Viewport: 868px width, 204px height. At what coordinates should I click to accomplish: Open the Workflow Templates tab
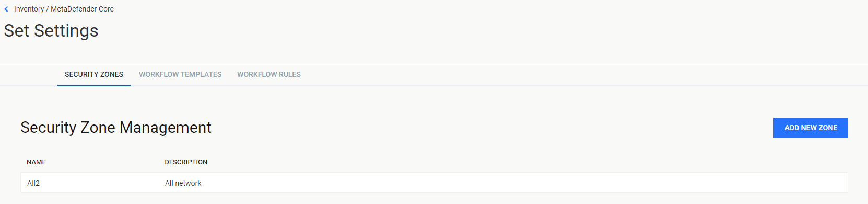coord(180,74)
